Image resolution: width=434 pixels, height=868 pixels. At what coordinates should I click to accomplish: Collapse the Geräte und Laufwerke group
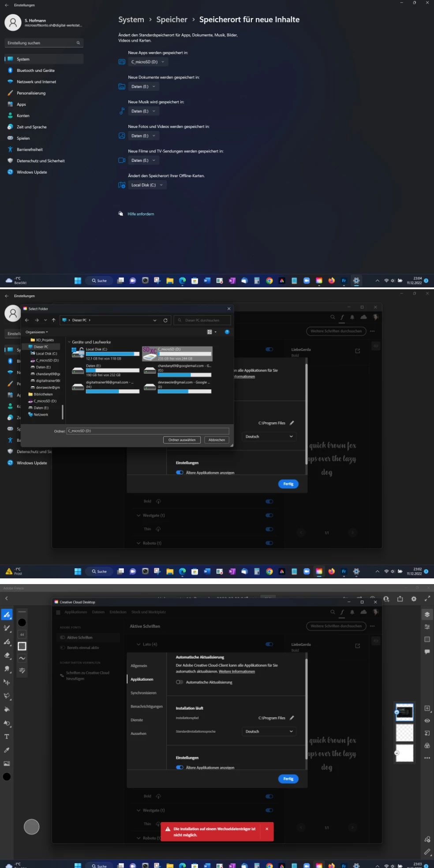point(69,342)
